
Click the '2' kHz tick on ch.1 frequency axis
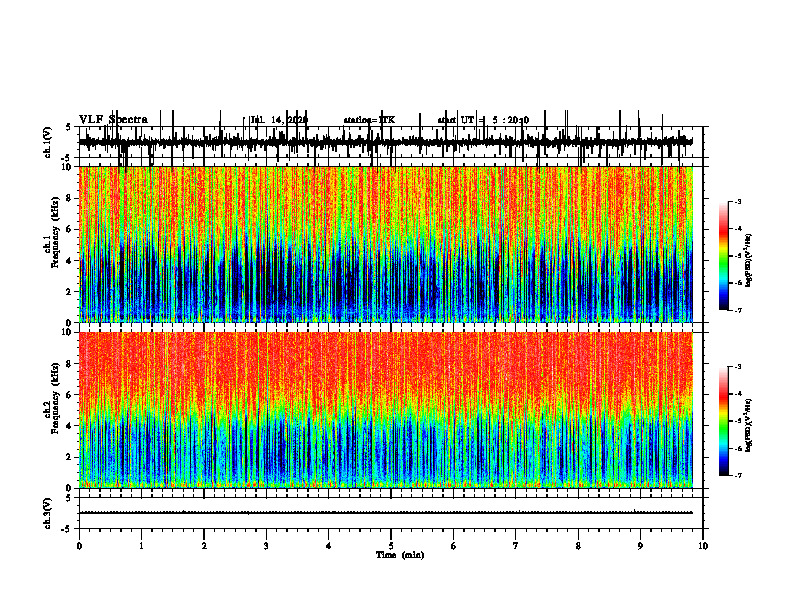69,292
